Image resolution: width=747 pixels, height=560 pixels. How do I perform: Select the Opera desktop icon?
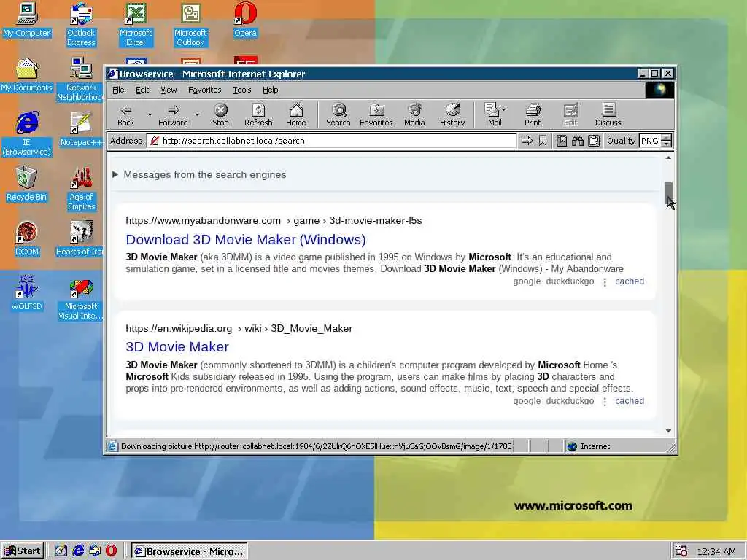click(245, 20)
